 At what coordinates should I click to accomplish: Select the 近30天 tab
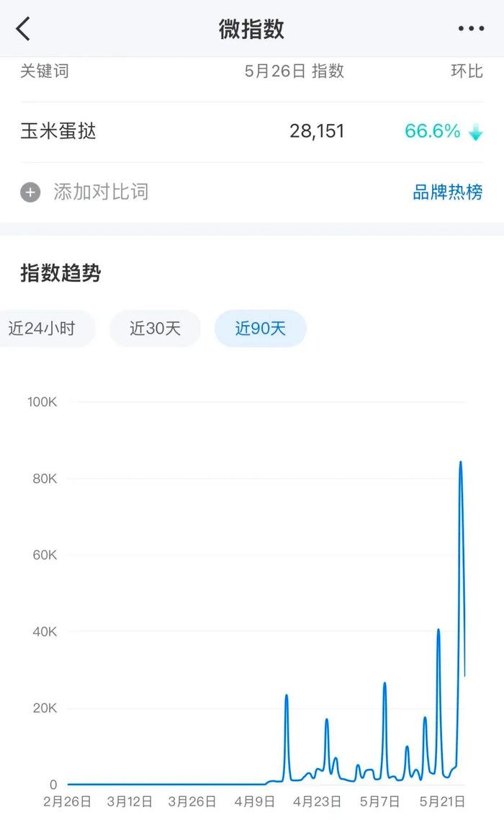pos(156,329)
